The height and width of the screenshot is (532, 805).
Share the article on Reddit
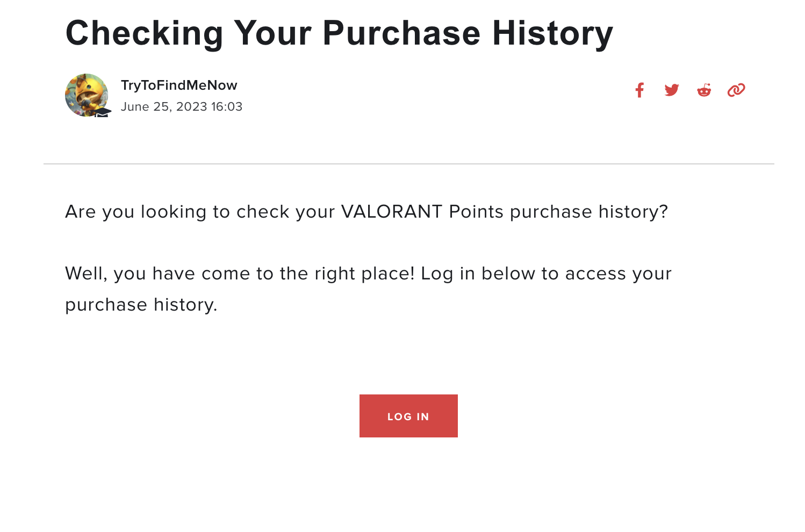click(x=704, y=90)
